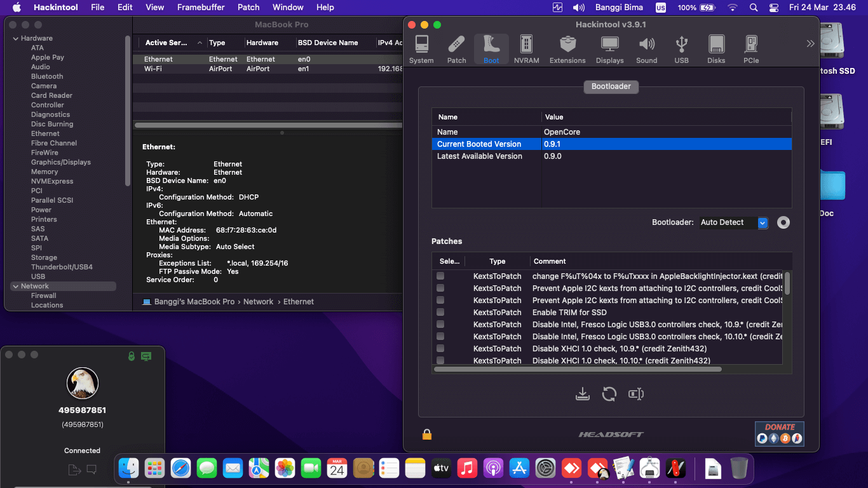
Task: Open Control Center in menu bar
Action: pos(773,8)
